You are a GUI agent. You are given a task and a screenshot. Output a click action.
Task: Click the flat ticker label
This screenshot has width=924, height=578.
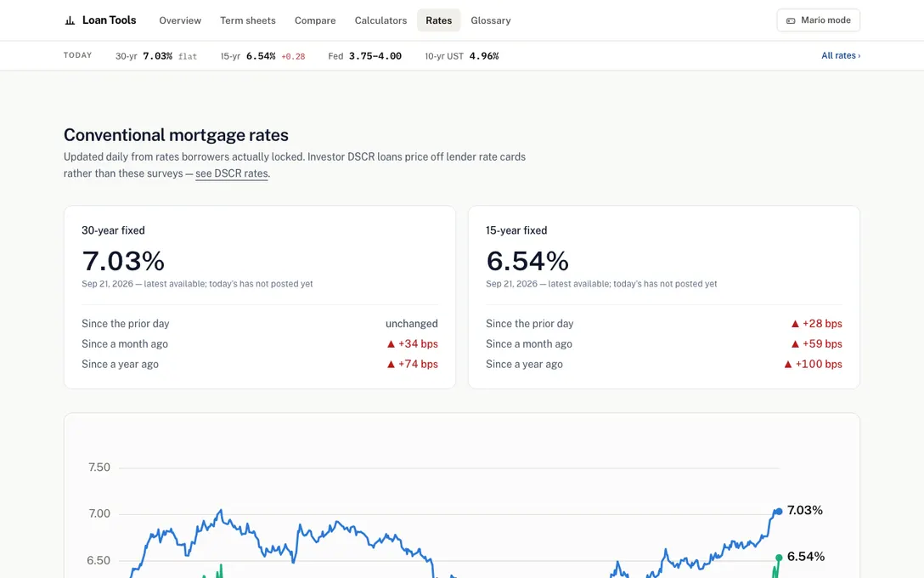click(188, 57)
